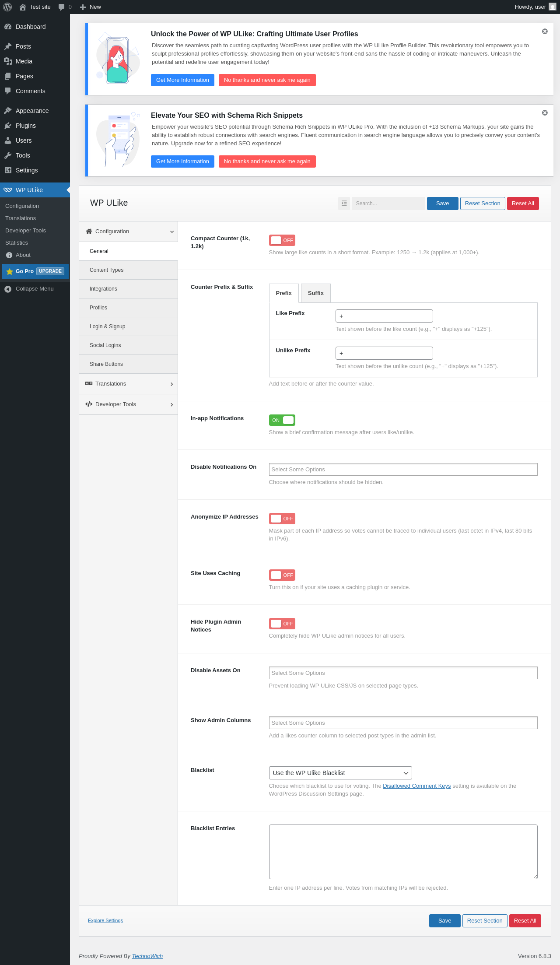Click the Translations language icon in panel

point(89,384)
